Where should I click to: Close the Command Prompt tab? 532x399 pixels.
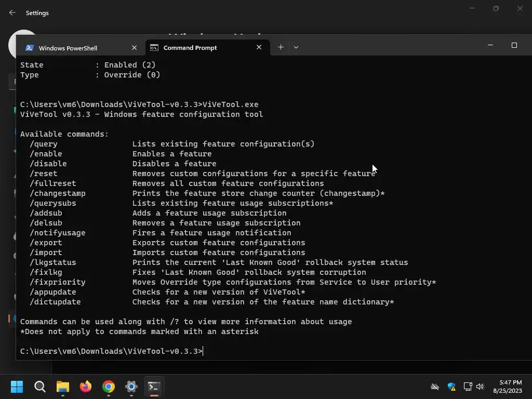click(259, 47)
